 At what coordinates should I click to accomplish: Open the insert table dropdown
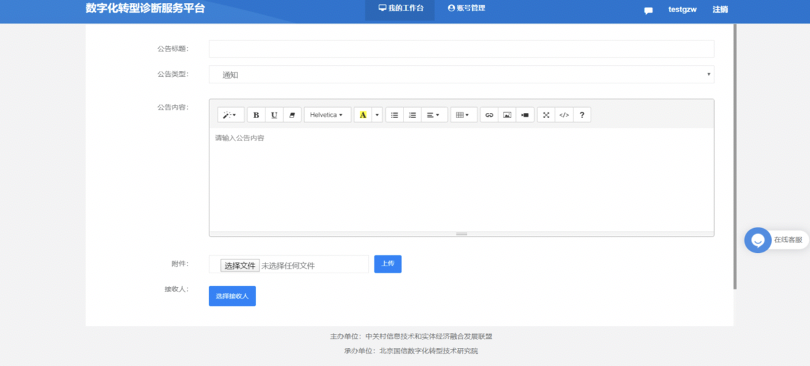[x=464, y=115]
